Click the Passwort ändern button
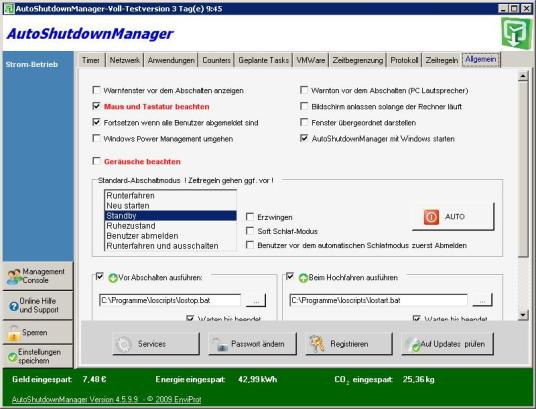Viewport: 536px width, 409px height. point(252,344)
